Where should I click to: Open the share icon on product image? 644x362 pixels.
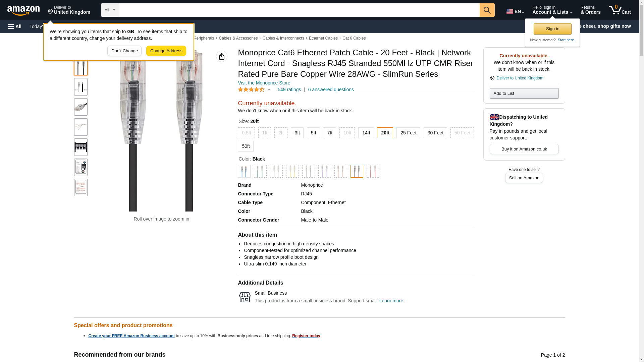(222, 56)
